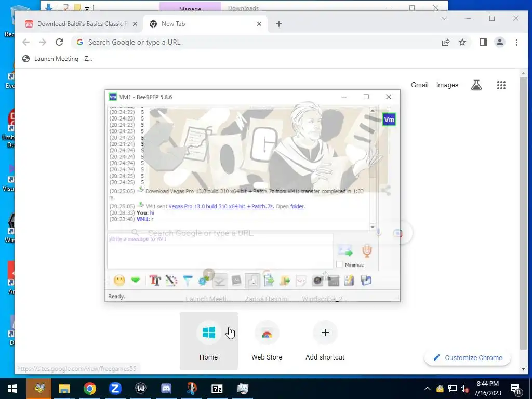Tick the Minimize checkbox
The width and height of the screenshot is (532, 399).
339,264
